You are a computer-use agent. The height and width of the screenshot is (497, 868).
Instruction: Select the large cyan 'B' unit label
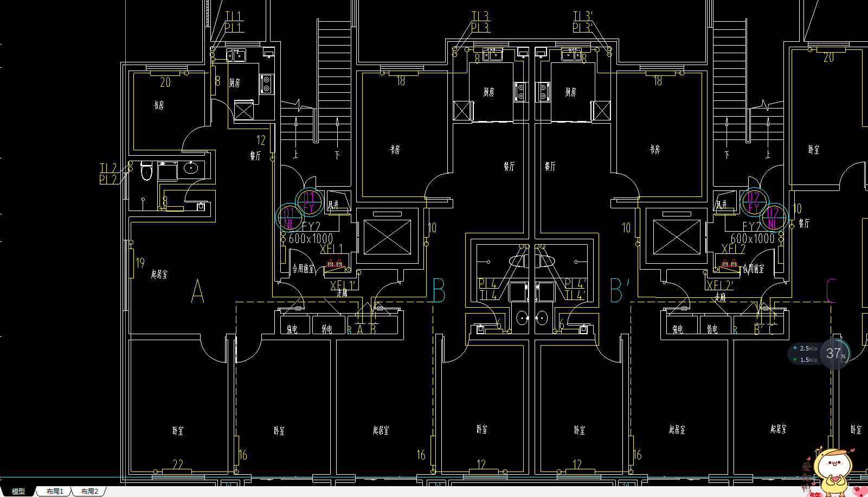point(439,290)
